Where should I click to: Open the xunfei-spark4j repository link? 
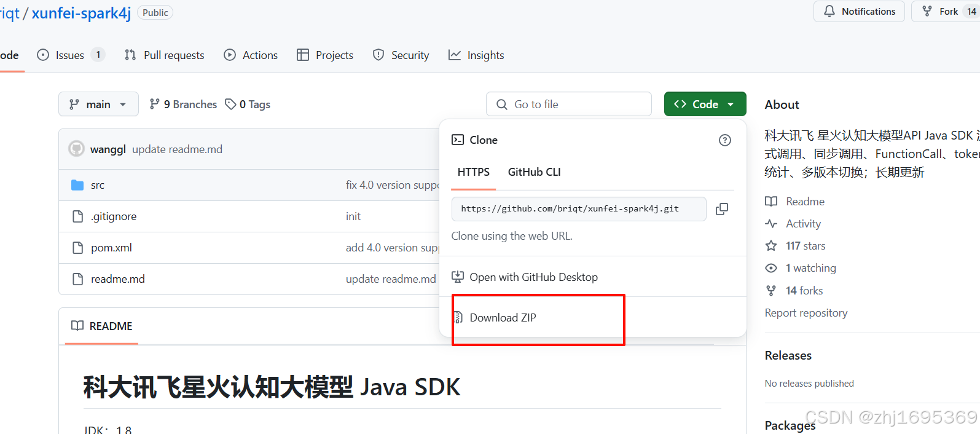[81, 13]
